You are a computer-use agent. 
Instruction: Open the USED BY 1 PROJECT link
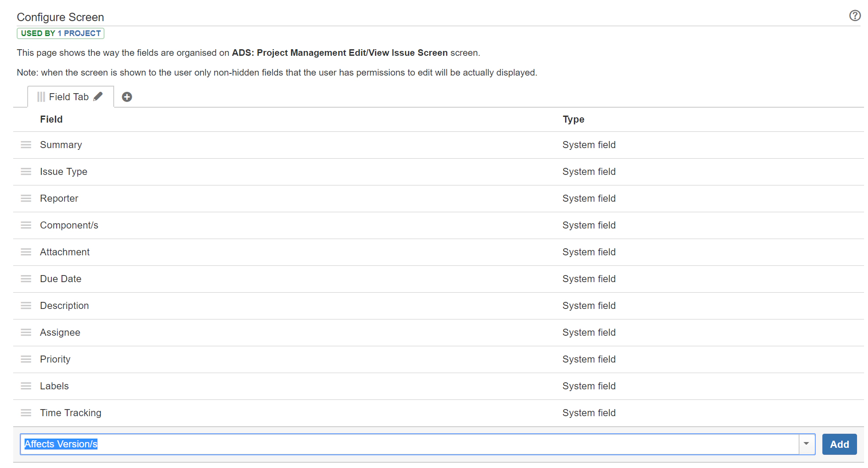coord(60,33)
